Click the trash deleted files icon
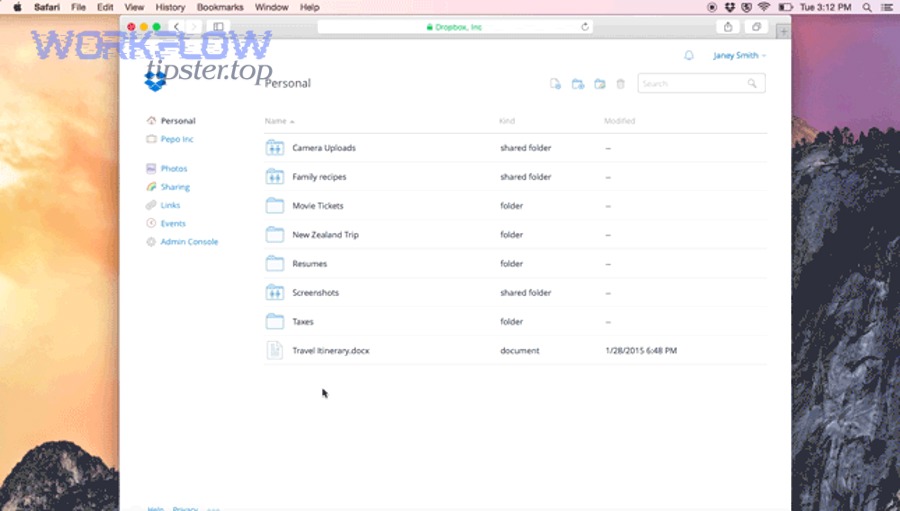Screen dimensions: 900x511 620,84
